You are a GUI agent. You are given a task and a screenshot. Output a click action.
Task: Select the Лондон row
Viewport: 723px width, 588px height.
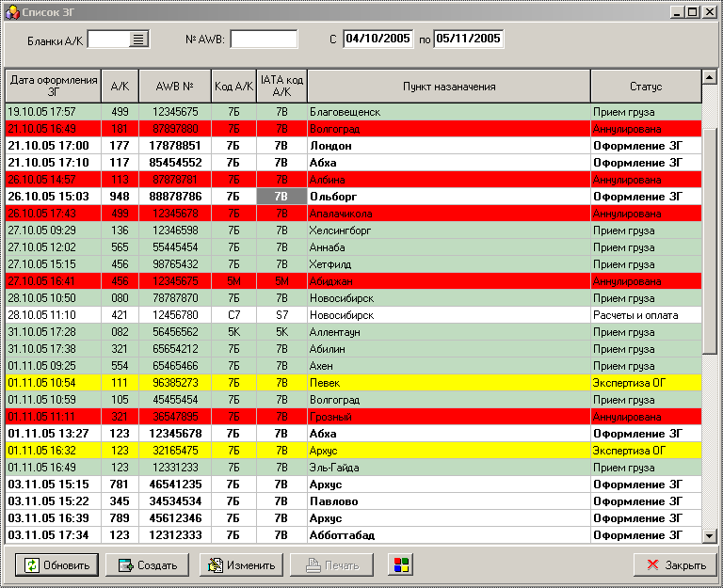(x=354, y=146)
